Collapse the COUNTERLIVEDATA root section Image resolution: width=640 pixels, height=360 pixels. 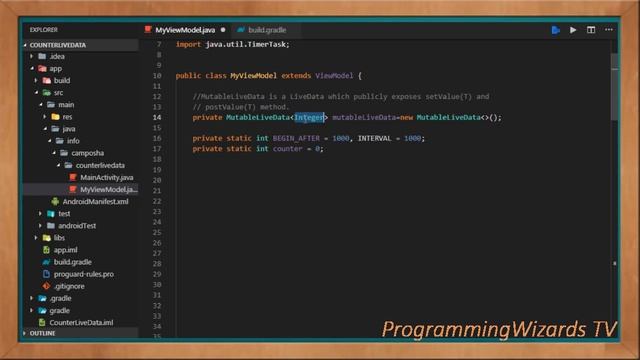coord(25,45)
